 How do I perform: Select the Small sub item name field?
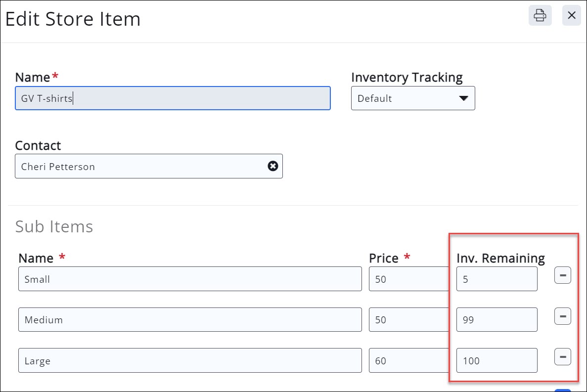[x=190, y=279]
